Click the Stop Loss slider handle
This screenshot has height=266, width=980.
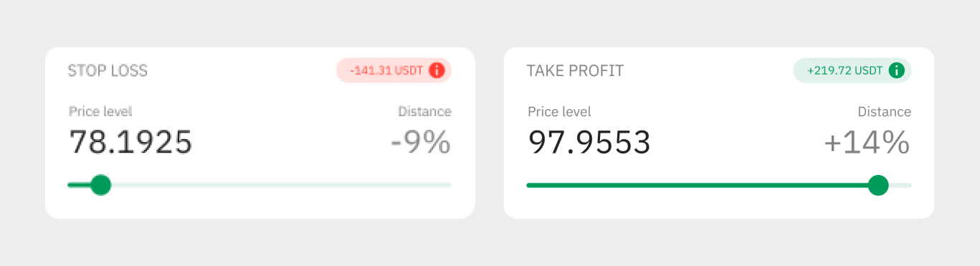click(x=101, y=185)
